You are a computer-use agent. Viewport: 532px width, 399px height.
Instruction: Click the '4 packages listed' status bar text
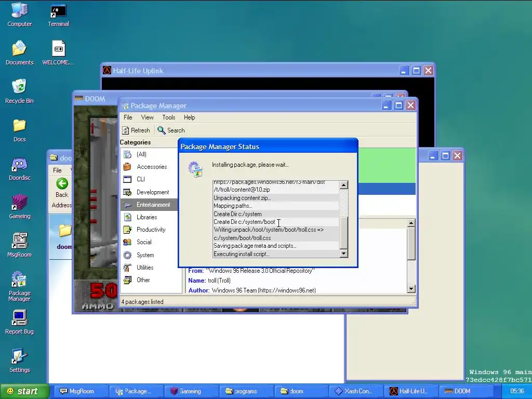click(142, 302)
